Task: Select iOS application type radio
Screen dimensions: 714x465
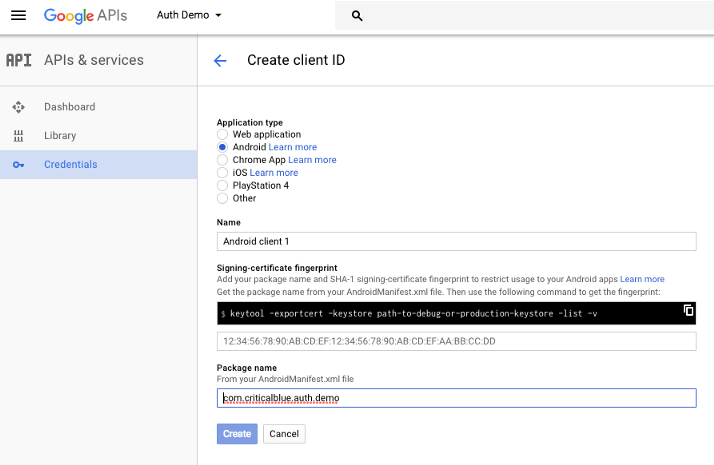Action: pyautogui.click(x=222, y=173)
